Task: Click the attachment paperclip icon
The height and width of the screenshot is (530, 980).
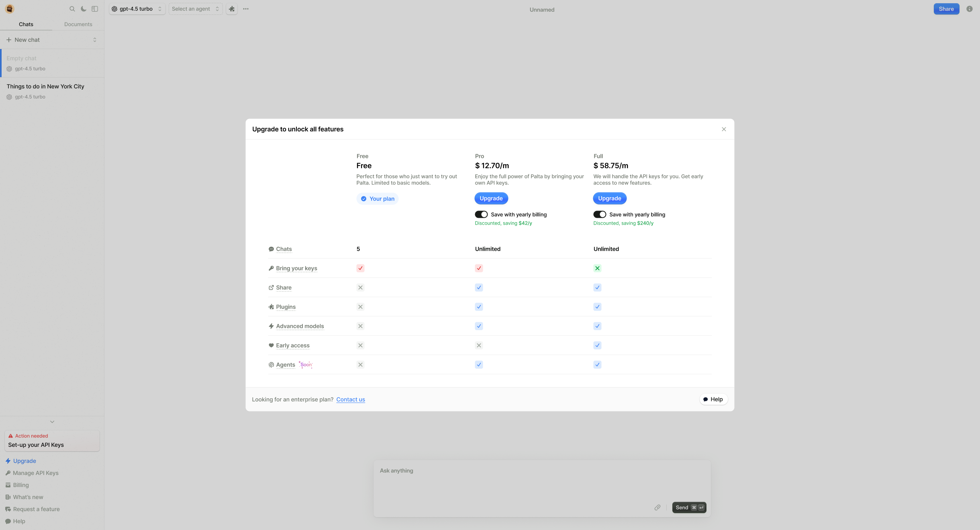Action: tap(657, 507)
